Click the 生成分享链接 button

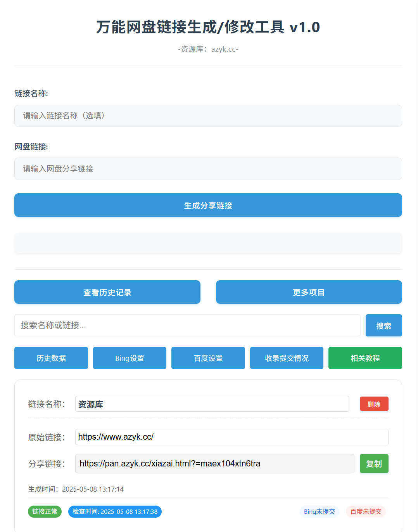point(208,205)
